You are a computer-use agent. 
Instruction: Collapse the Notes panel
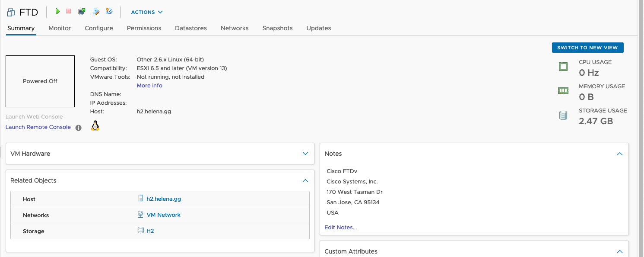coord(620,154)
